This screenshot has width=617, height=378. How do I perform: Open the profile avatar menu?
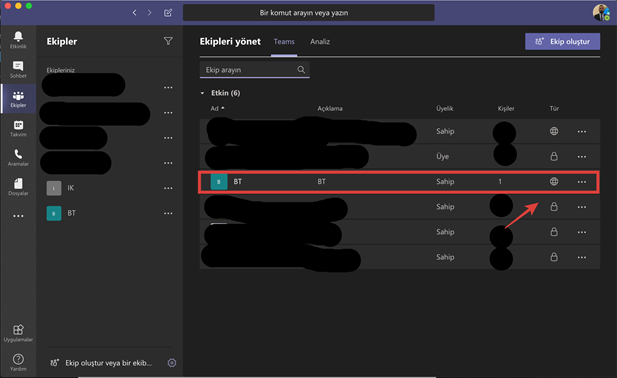point(601,12)
